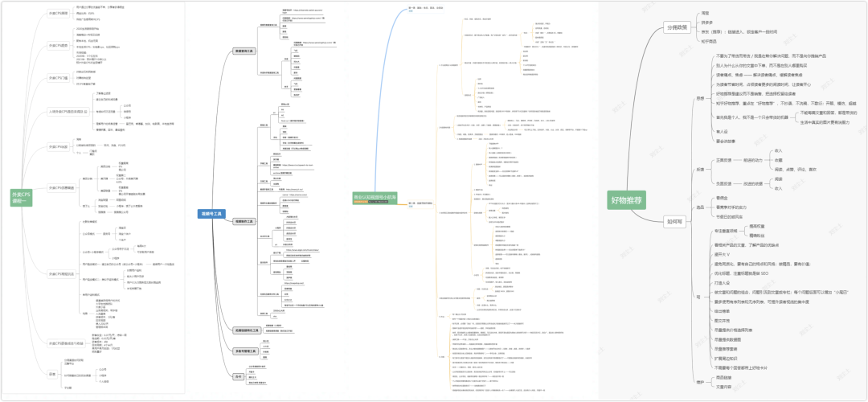Select the 外卖CPS常规玩法 branch node
This screenshot has width=868, height=402.
pyautogui.click(x=61, y=273)
